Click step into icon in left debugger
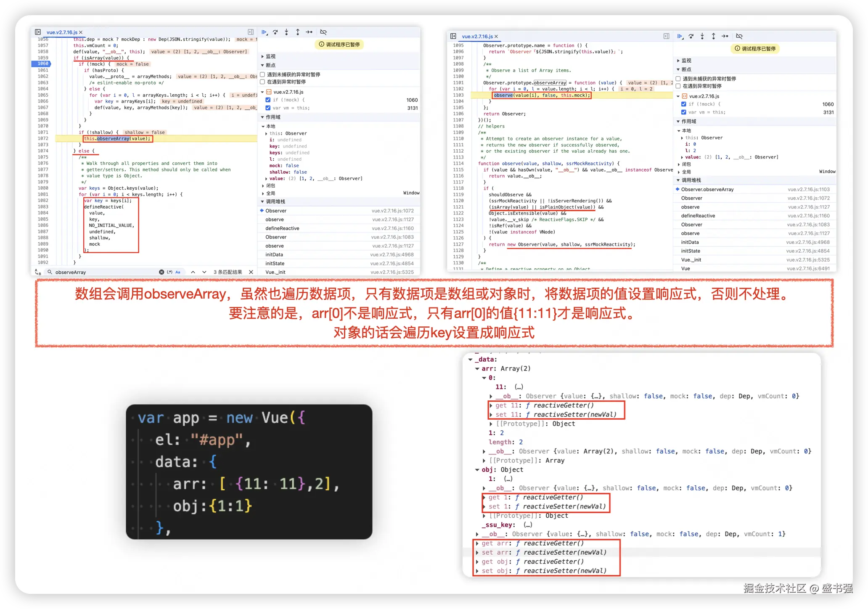Screen dimensions: 868x609 (x=286, y=32)
